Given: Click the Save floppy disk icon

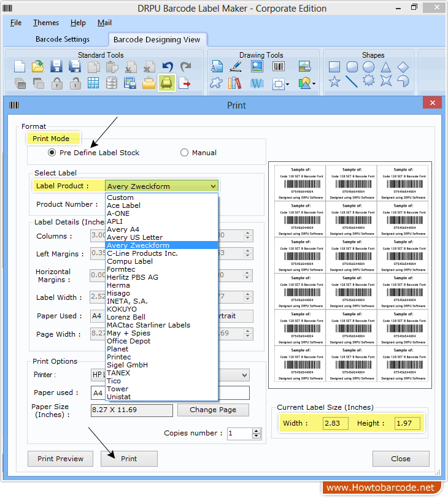Looking at the screenshot, I should [x=56, y=67].
